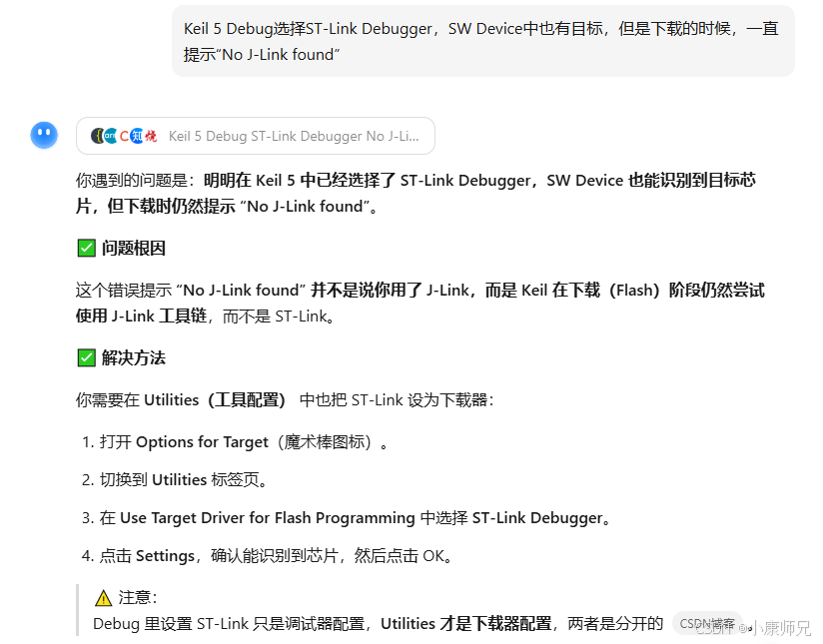Viewport: 823px width, 644px height.
Task: Click the paragraph starting '这个错误提示'
Action: coord(419,303)
